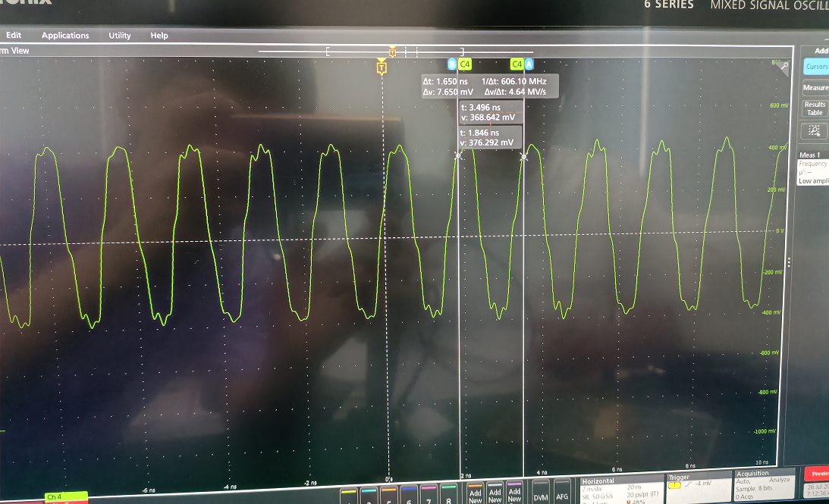Click the Δt 1.650 ns cursor readout
Viewport: 829px width, 504px height.
click(445, 81)
